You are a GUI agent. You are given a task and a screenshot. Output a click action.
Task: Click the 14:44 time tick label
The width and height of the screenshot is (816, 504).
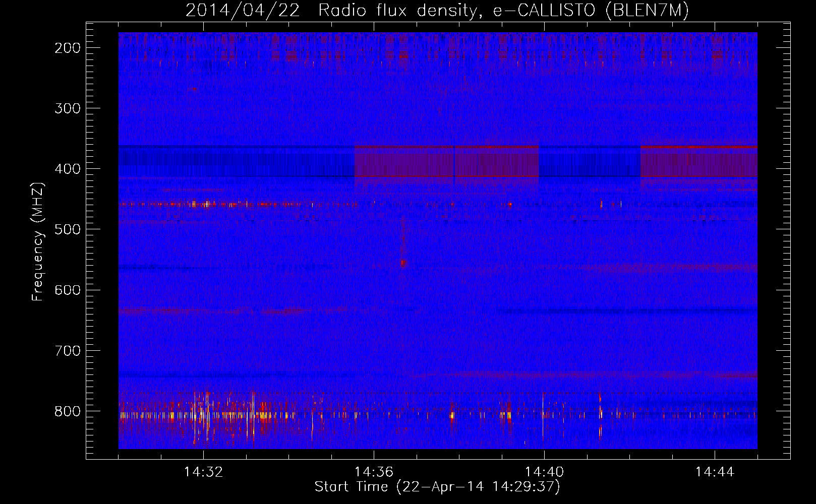[715, 472]
